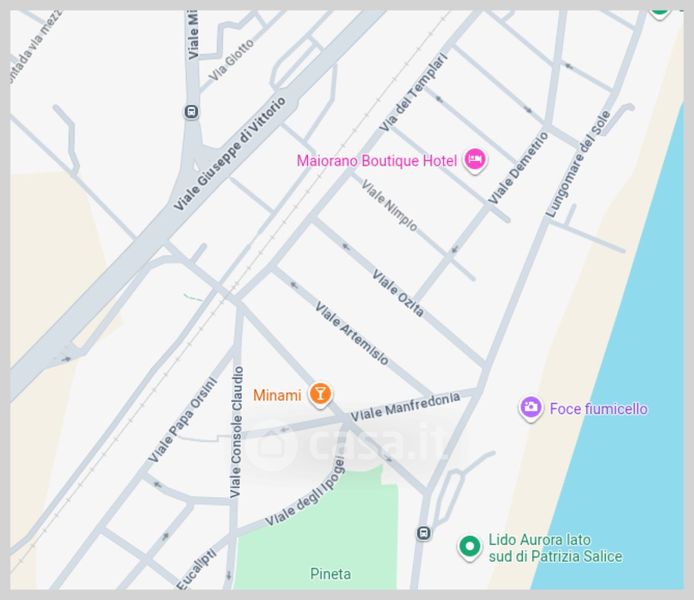Click the Viale Artemisio street label

tap(352, 333)
